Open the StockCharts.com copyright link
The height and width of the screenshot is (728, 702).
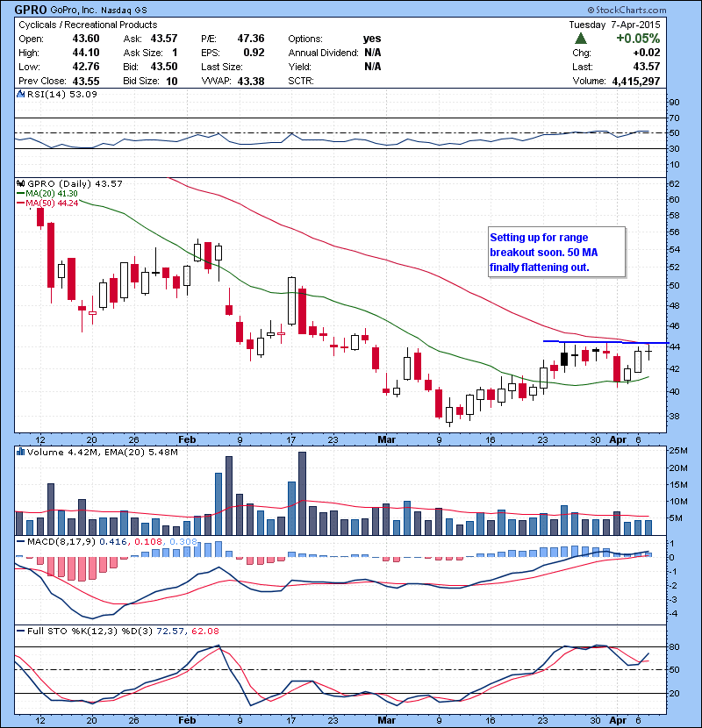point(627,10)
